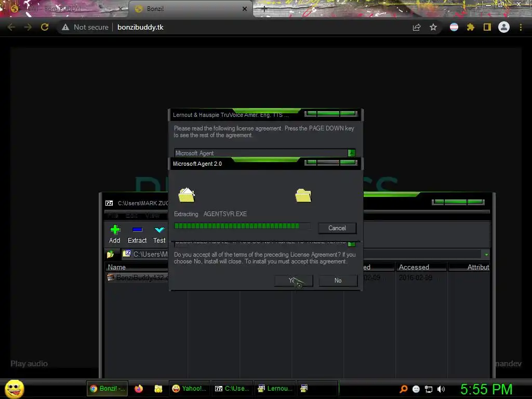
Task: Switch to the Yahoo! taskbar window
Action: (x=189, y=389)
